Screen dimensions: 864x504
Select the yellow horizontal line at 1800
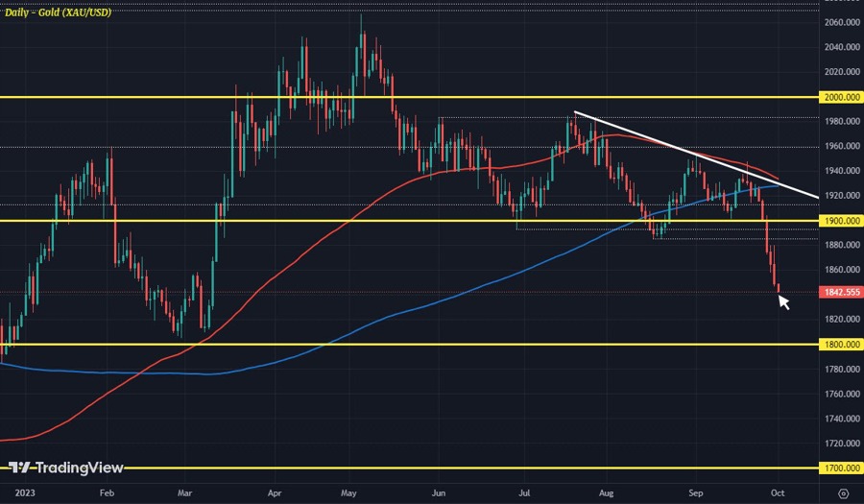point(408,345)
